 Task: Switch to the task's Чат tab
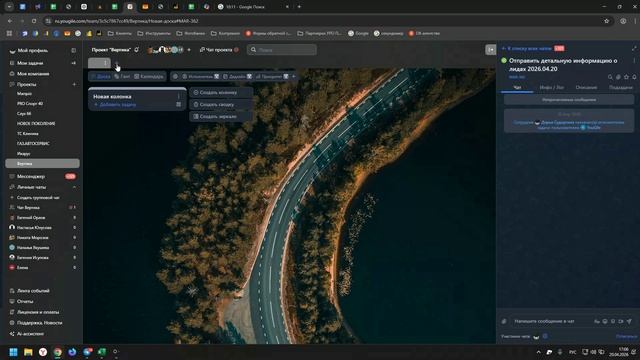point(517,88)
